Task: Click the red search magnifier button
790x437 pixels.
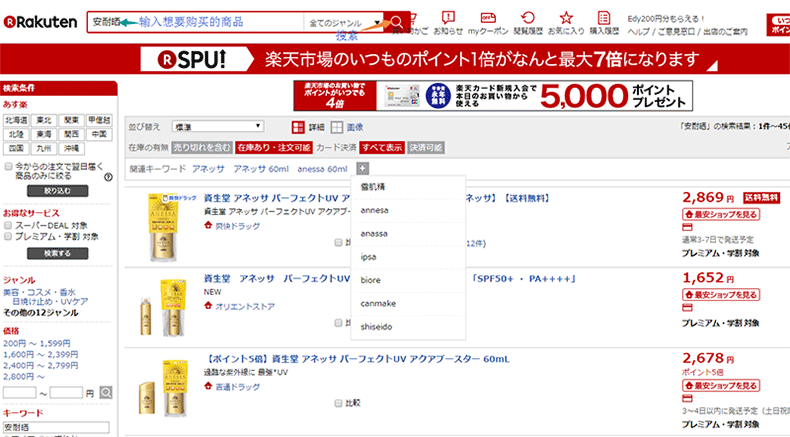Action: pyautogui.click(x=397, y=21)
